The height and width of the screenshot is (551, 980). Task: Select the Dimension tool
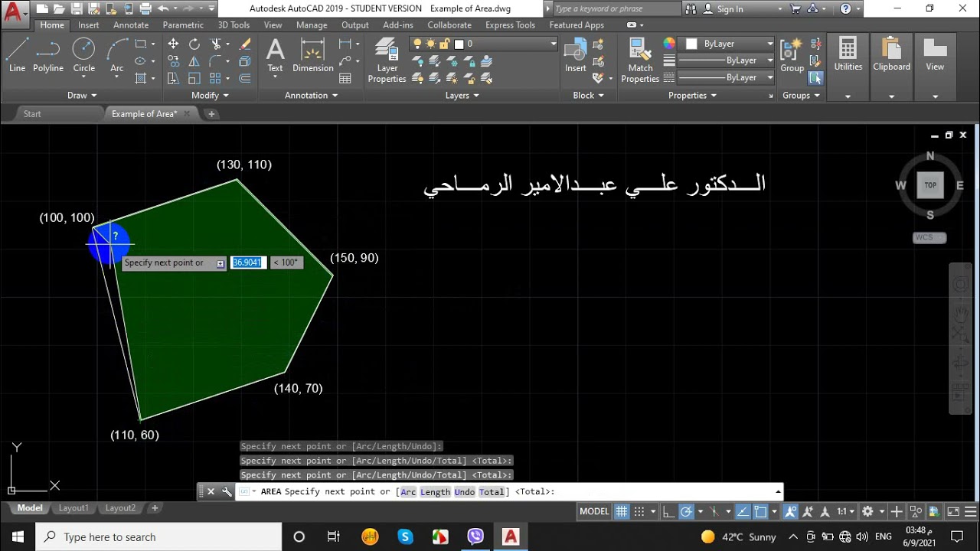pyautogui.click(x=312, y=54)
